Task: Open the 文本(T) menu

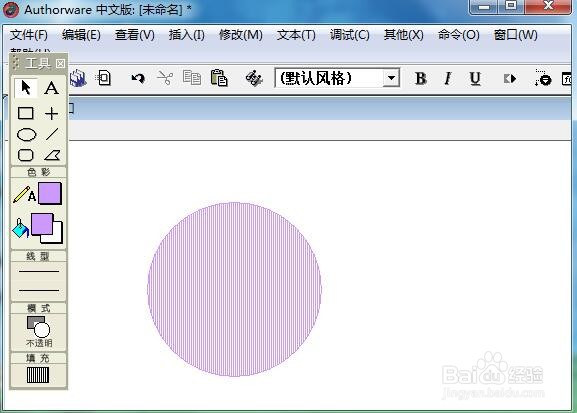Action: tap(296, 35)
